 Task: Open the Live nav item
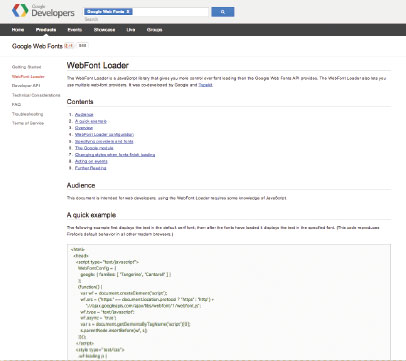(131, 30)
